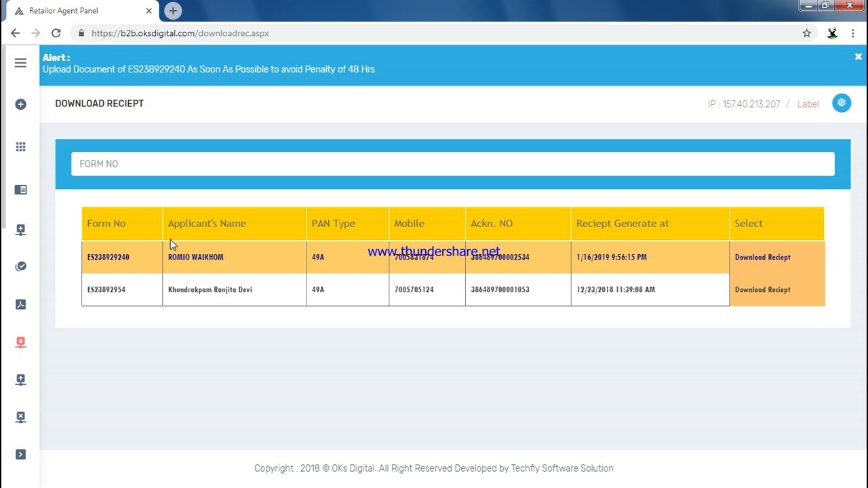Image resolution: width=868 pixels, height=488 pixels.
Task: Bookmark this page with star icon
Action: click(807, 33)
